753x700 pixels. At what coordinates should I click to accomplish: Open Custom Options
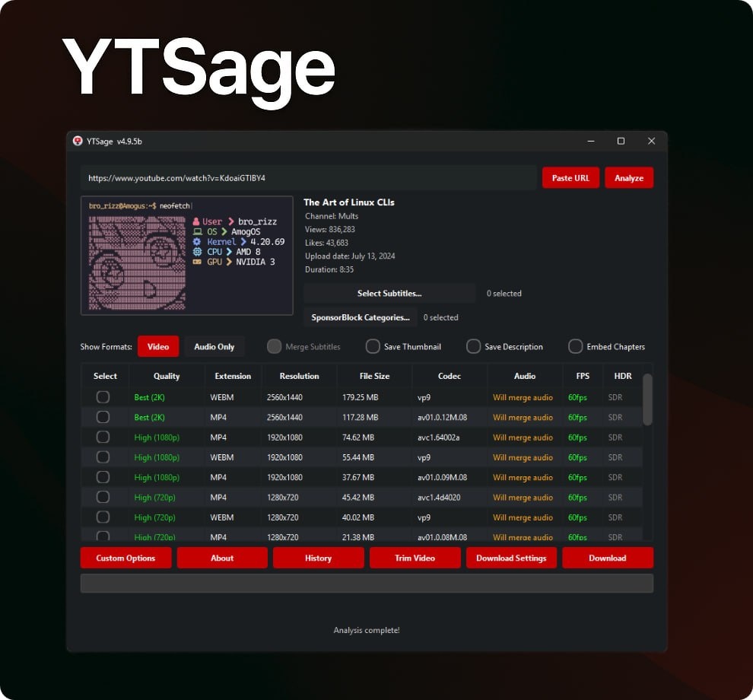point(125,558)
